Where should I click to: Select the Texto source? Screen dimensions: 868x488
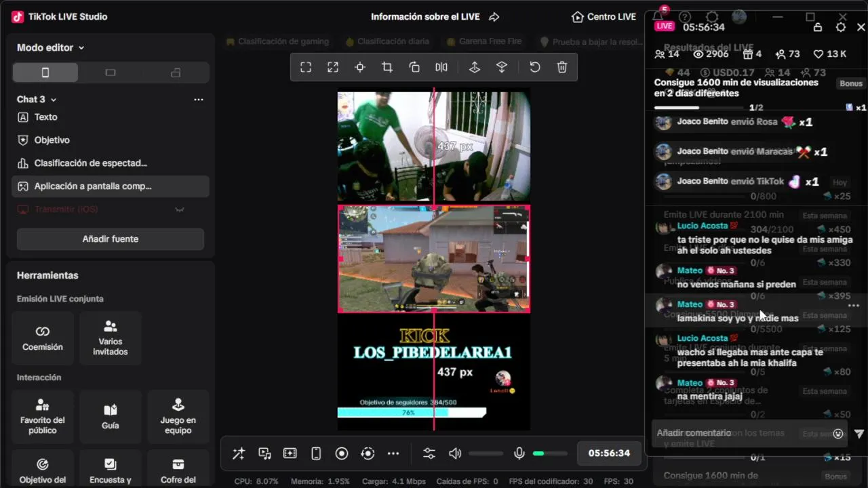click(111, 117)
